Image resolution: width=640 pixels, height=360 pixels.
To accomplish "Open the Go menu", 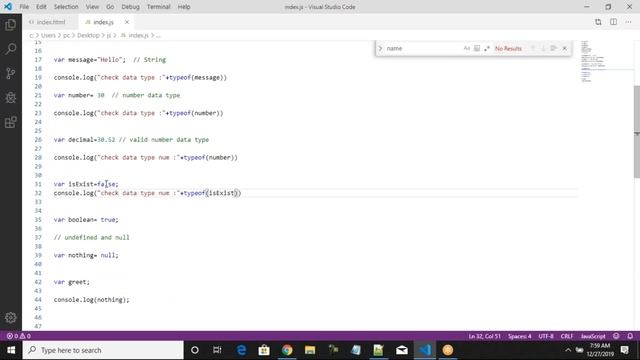I will point(110,7).
